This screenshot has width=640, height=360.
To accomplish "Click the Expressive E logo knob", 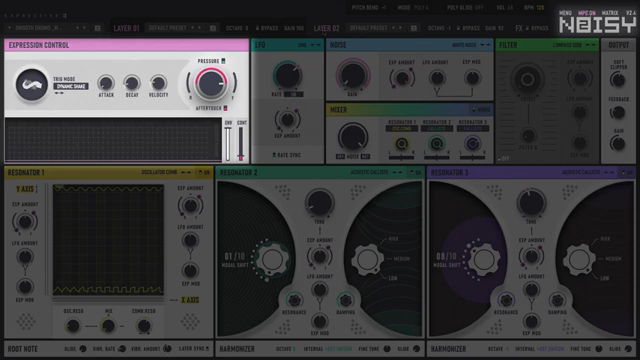I will click(x=31, y=85).
